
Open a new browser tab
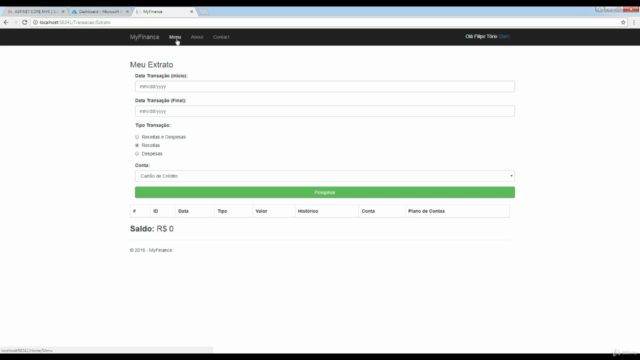[x=204, y=12]
